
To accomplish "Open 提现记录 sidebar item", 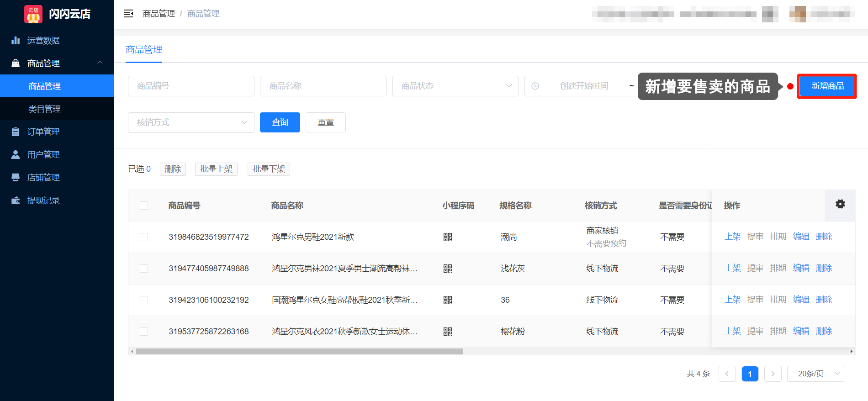I will point(57,200).
